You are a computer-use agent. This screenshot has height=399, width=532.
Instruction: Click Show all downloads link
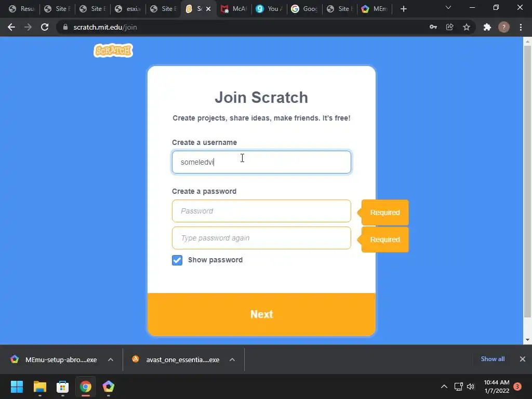tap(493, 359)
